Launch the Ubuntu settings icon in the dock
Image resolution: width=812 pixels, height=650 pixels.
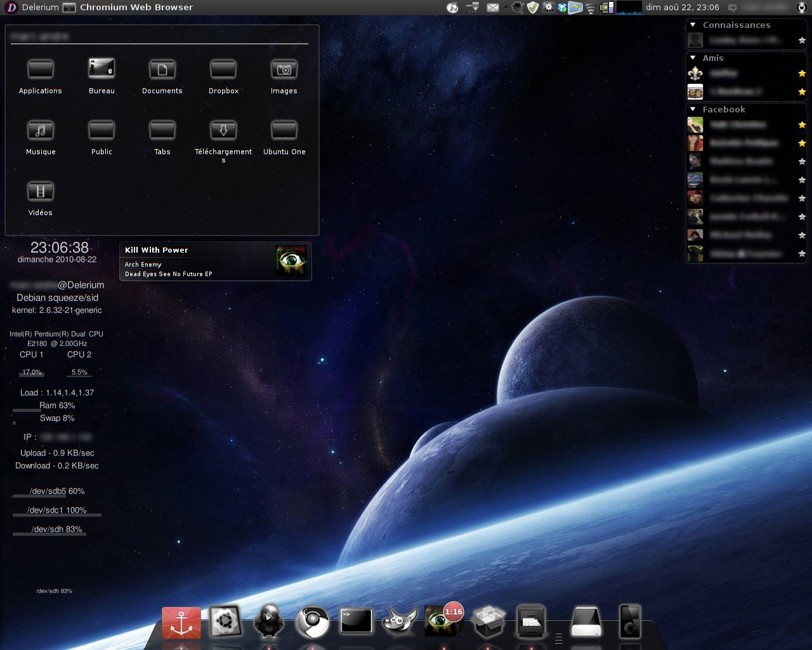pyautogui.click(x=225, y=621)
